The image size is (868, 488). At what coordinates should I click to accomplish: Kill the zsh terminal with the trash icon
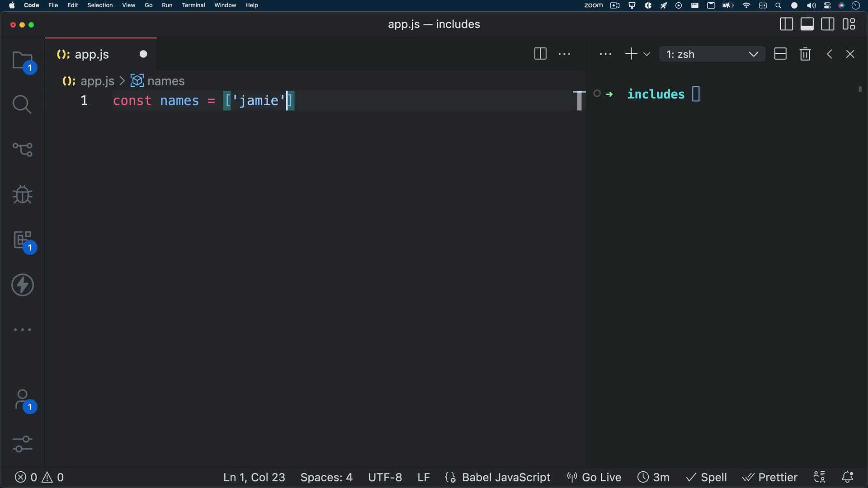(x=805, y=54)
